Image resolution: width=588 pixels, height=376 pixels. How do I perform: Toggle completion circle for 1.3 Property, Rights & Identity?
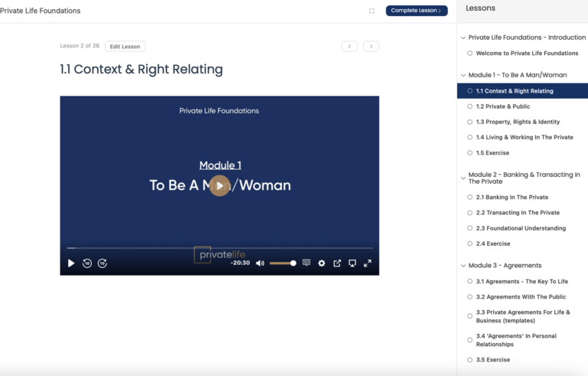coord(470,122)
